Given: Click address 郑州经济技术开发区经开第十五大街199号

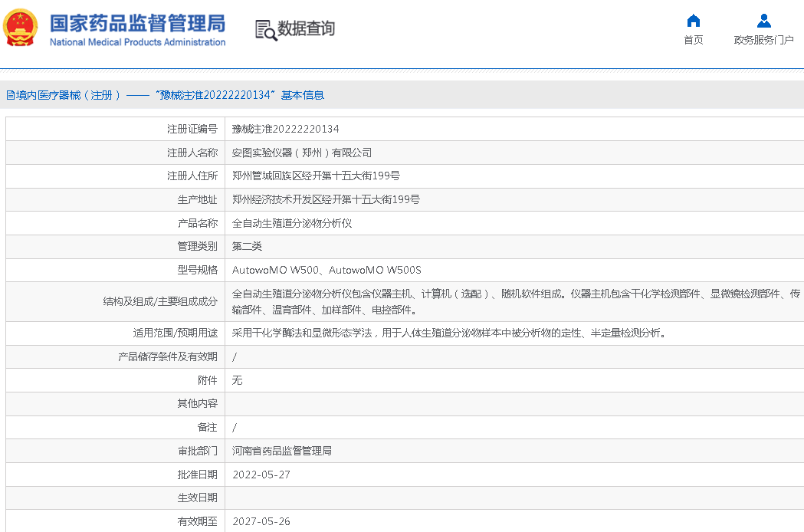Looking at the screenshot, I should (326, 199).
